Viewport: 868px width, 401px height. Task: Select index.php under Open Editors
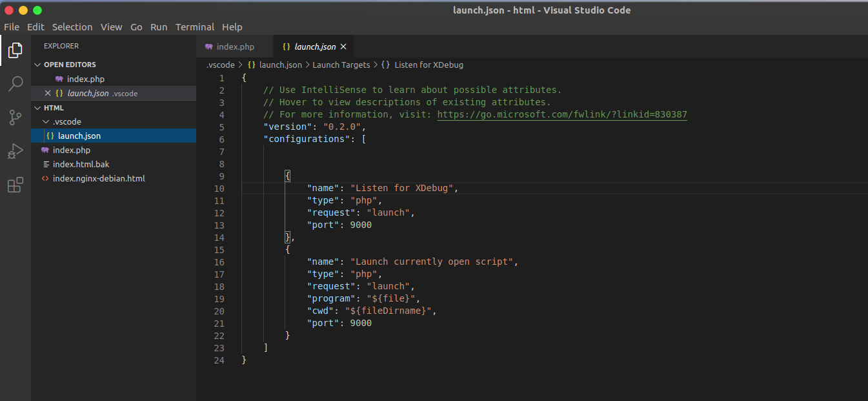[114, 79]
